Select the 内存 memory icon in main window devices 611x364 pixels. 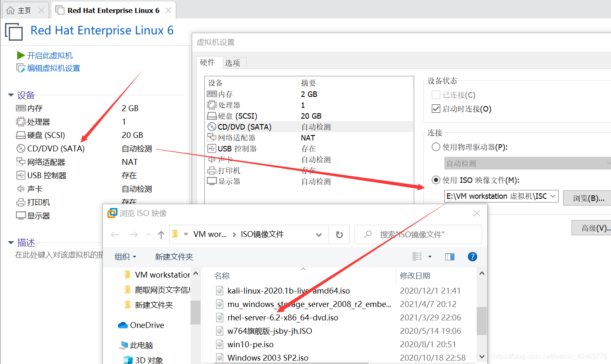click(21, 108)
